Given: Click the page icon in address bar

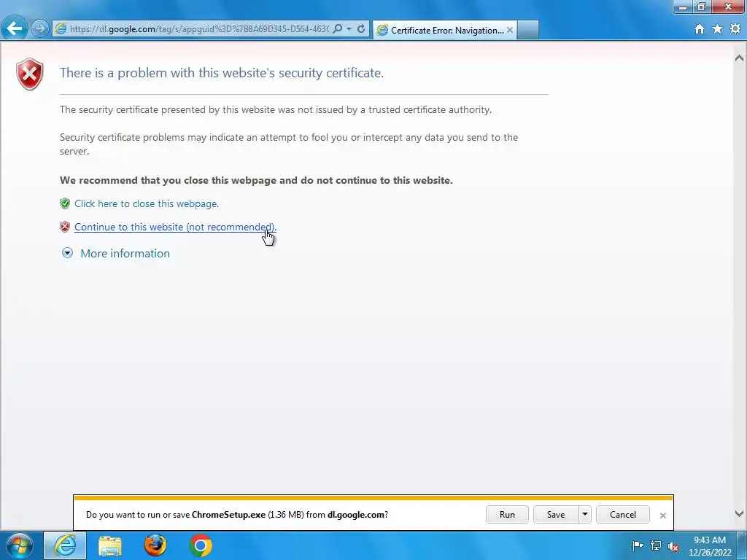Looking at the screenshot, I should (61, 28).
